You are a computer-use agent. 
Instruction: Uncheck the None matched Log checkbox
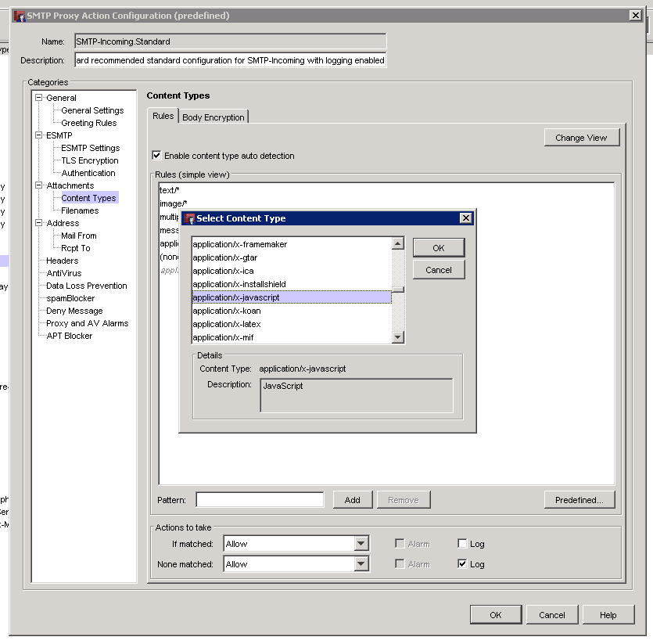coord(462,564)
